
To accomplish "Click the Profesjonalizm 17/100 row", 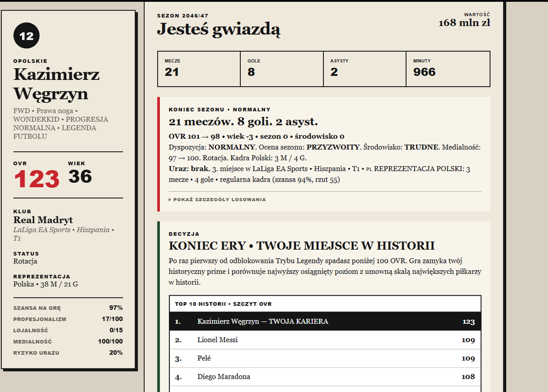I will point(68,319).
